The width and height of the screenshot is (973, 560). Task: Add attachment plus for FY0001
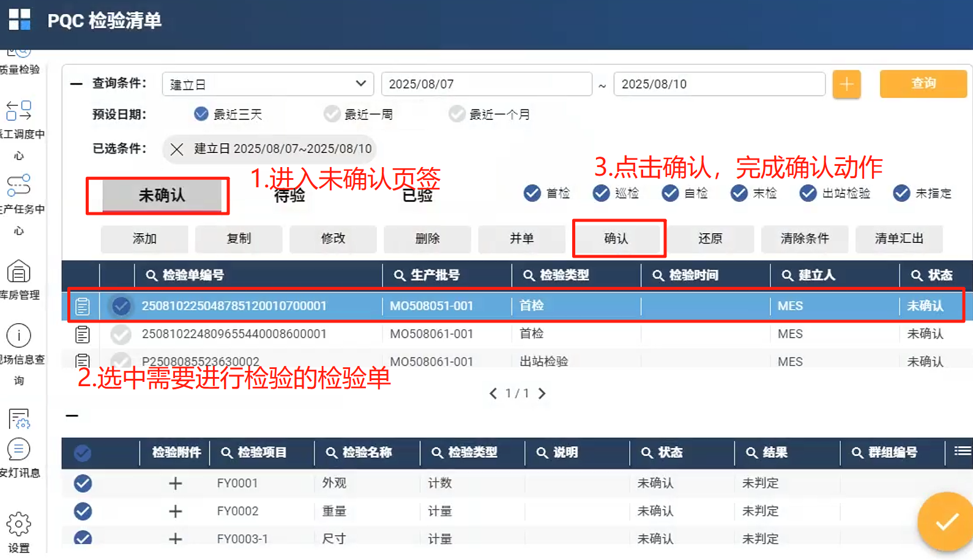[x=176, y=483]
